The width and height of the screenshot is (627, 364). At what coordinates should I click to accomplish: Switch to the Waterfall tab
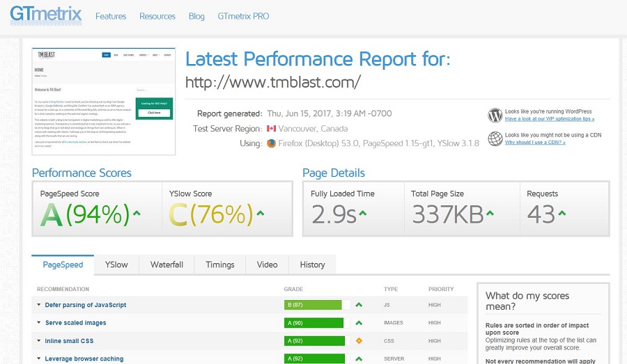[167, 264]
